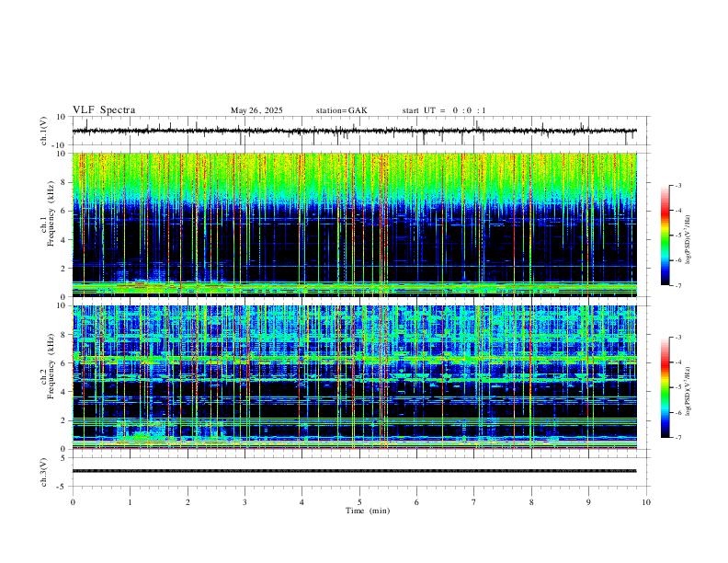Click the ch.1 spectrogram color bar

tap(665, 236)
